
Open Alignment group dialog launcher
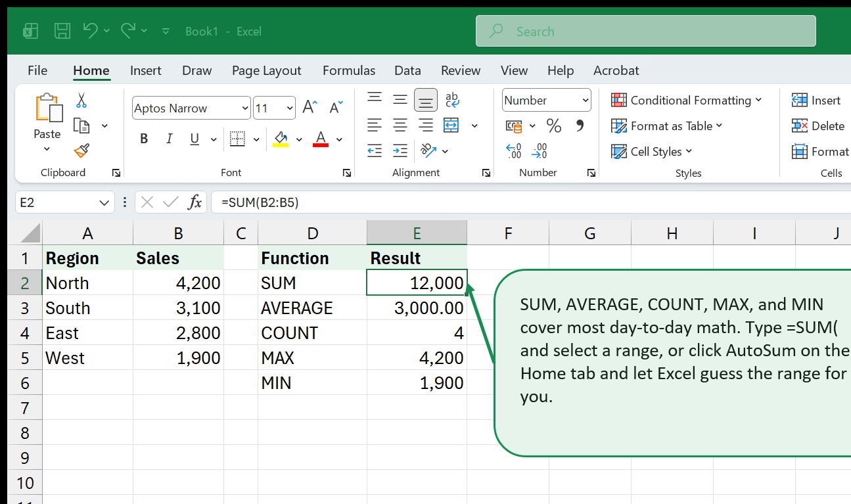[x=486, y=173]
